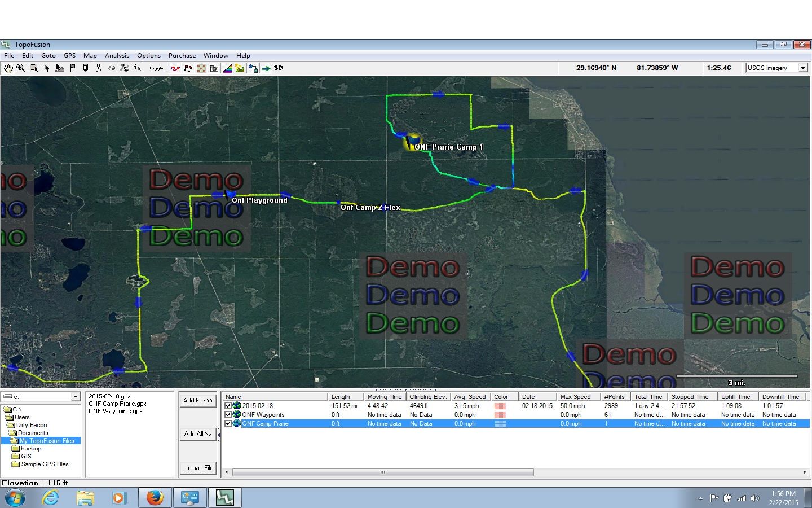Open the Sample GPS Files folder
This screenshot has width=812, height=508.
pyautogui.click(x=44, y=464)
